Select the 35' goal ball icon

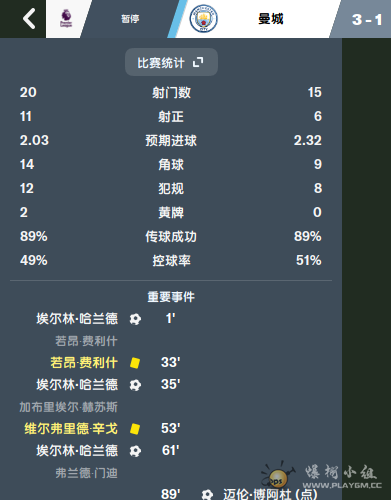(x=135, y=385)
